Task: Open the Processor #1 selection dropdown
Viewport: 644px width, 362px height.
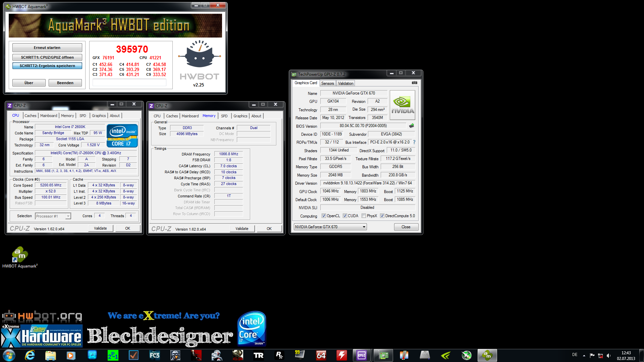Action: 53,216
